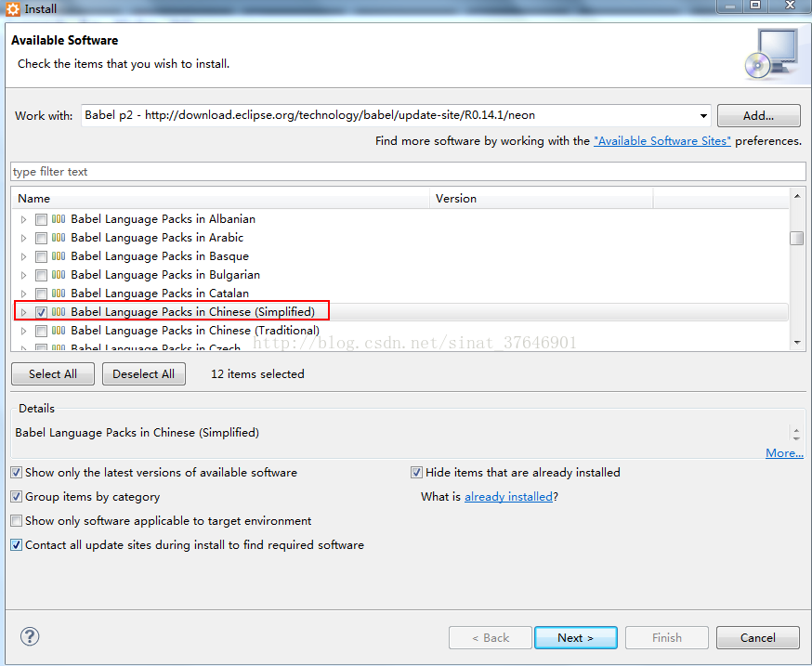Click the Arabic language pack feature icon

(x=59, y=238)
